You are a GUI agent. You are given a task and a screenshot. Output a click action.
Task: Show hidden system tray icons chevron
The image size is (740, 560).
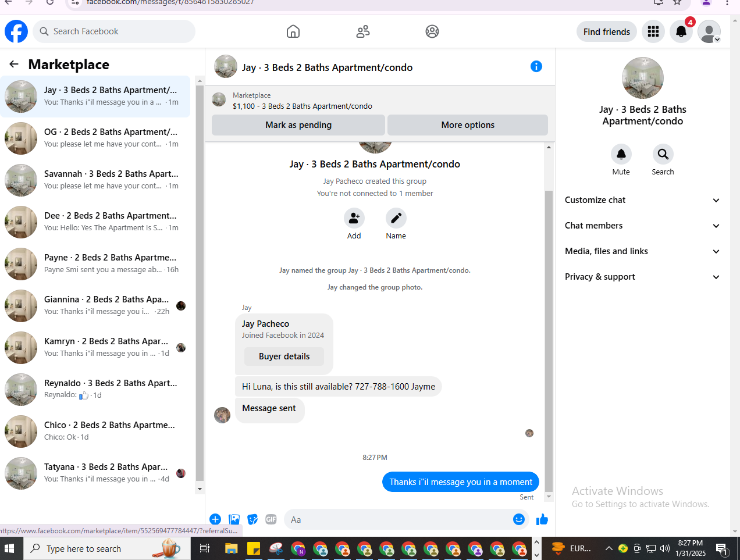point(609,548)
